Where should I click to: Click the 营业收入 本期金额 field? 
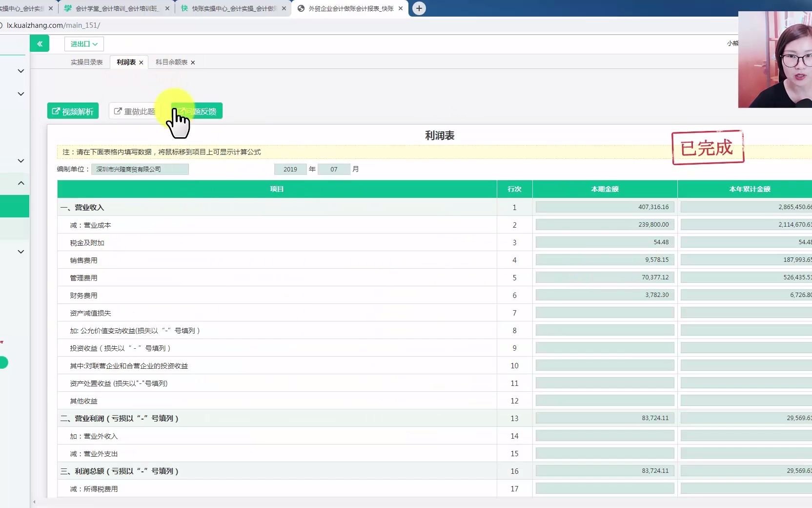pos(605,207)
